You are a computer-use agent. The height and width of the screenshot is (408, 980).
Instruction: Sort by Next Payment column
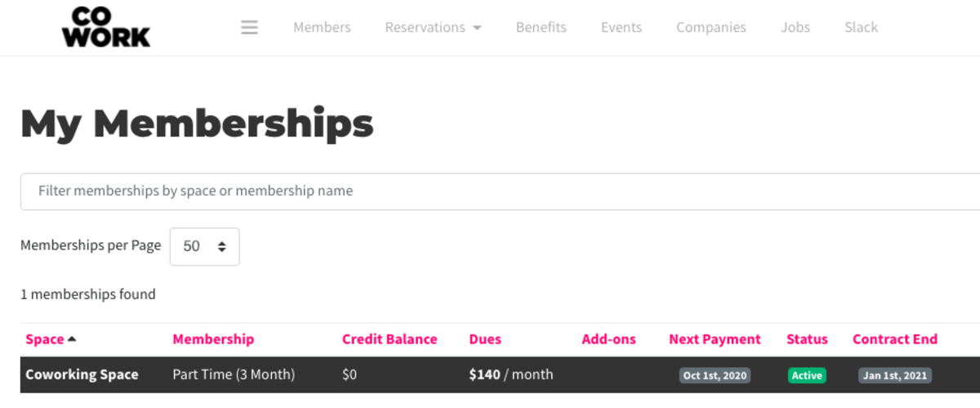click(x=715, y=339)
